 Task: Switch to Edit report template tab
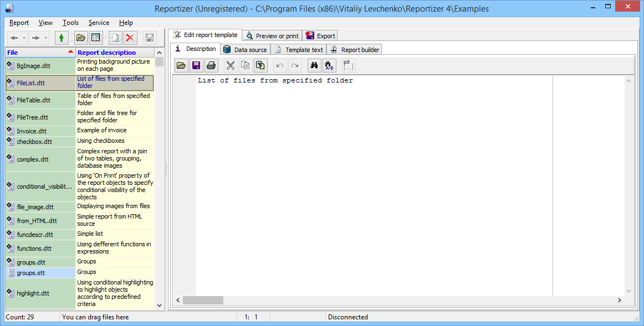[x=206, y=35]
